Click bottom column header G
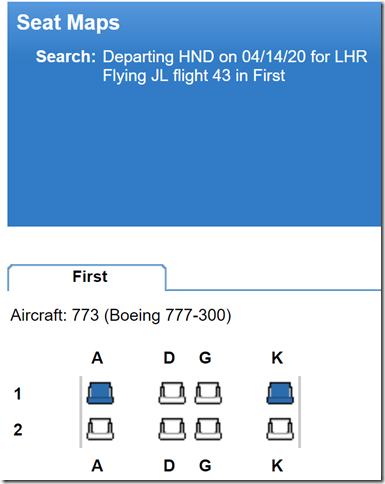This screenshot has width=385, height=484. click(205, 466)
